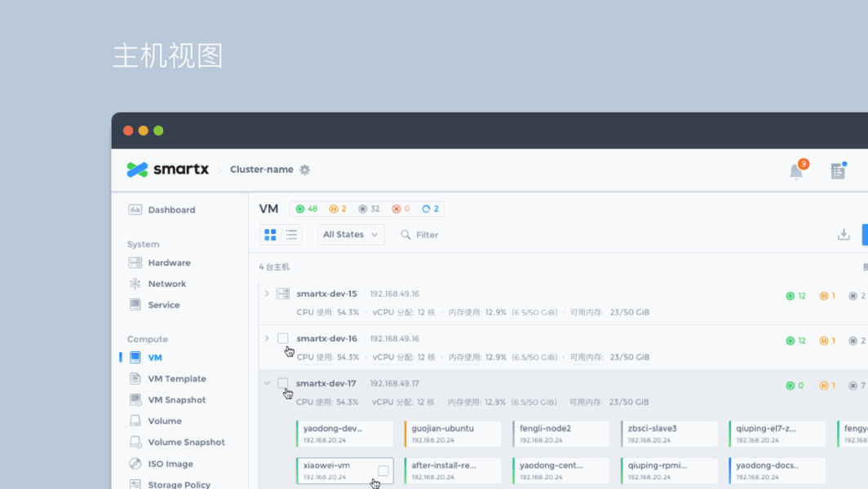The width and height of the screenshot is (868, 489).
Task: Check the smartx-dev-17 host checkbox
Action: click(x=283, y=383)
